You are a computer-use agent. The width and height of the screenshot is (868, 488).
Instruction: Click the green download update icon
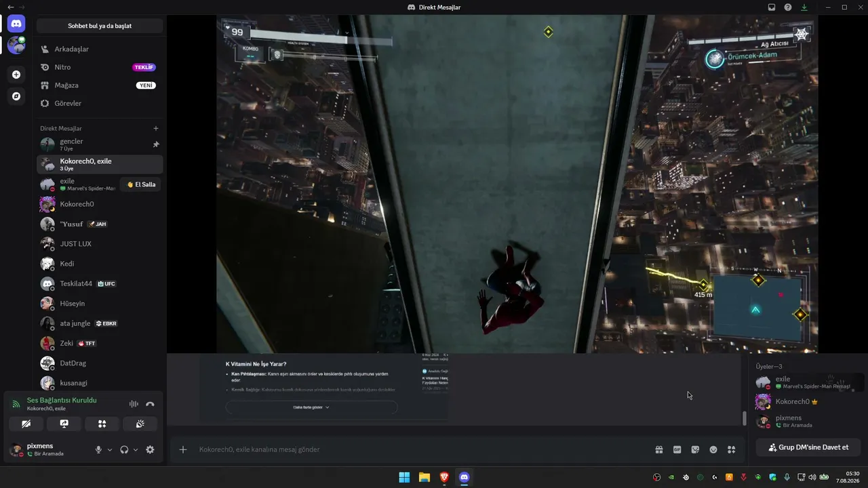coord(804,7)
